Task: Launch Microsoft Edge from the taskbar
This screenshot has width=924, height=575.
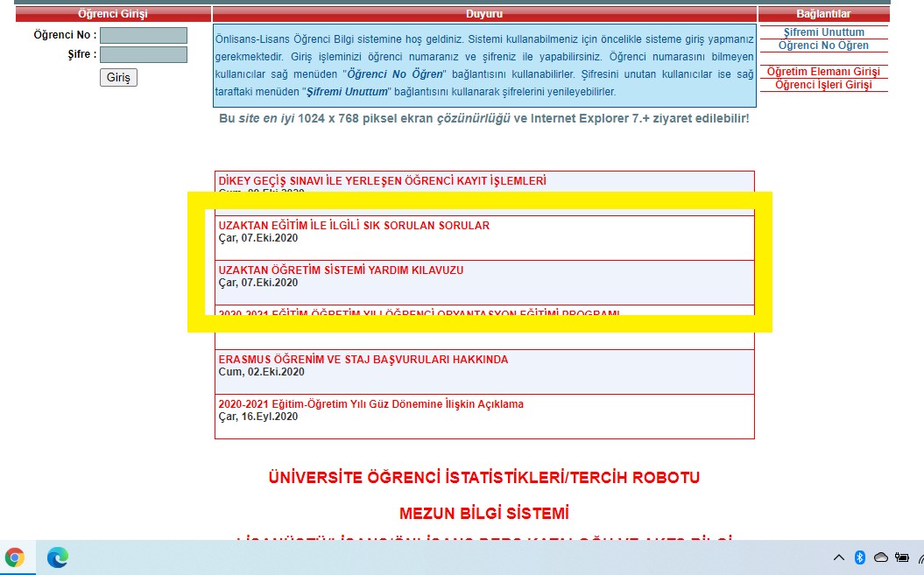Action: coord(58,557)
